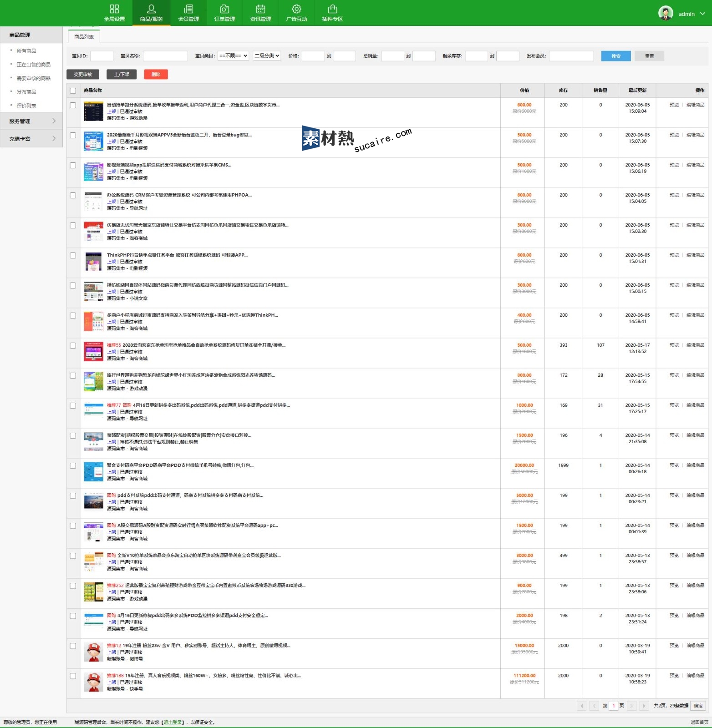
Task: Open the 二级分类 dropdown
Action: 267,56
